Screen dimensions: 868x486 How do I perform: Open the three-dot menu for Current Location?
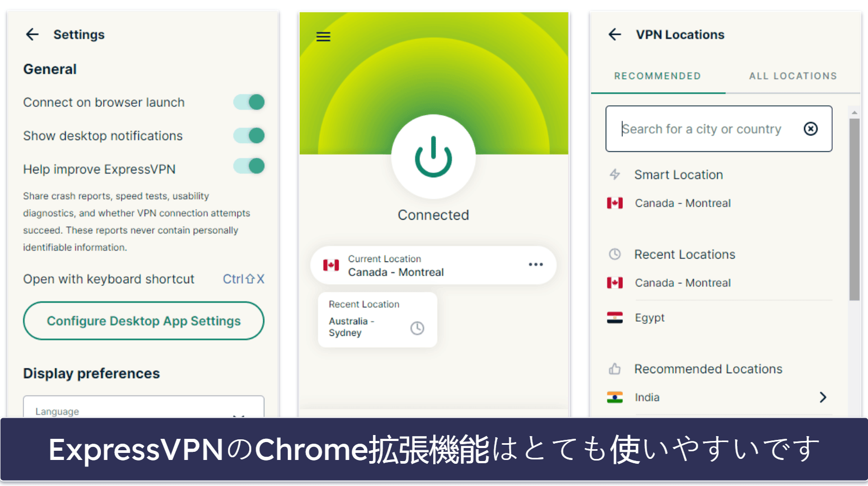pos(536,265)
